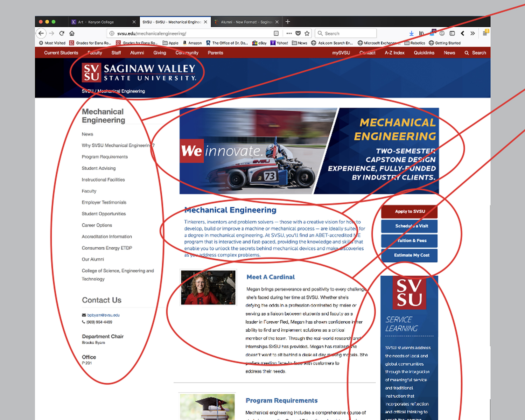Reload the current page

[x=62, y=33]
